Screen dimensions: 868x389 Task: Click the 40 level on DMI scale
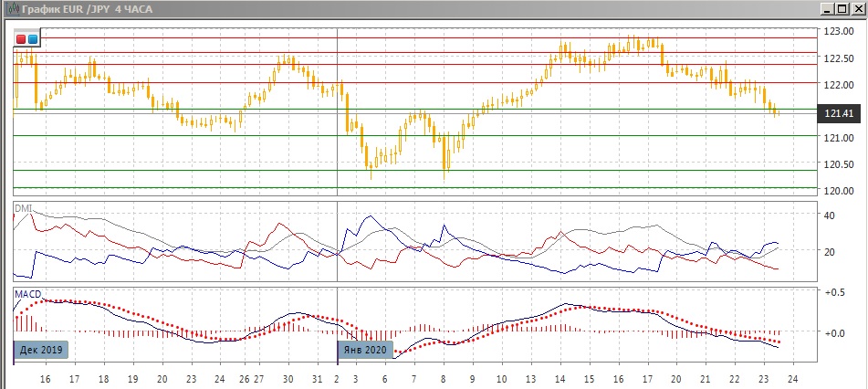tap(830, 216)
